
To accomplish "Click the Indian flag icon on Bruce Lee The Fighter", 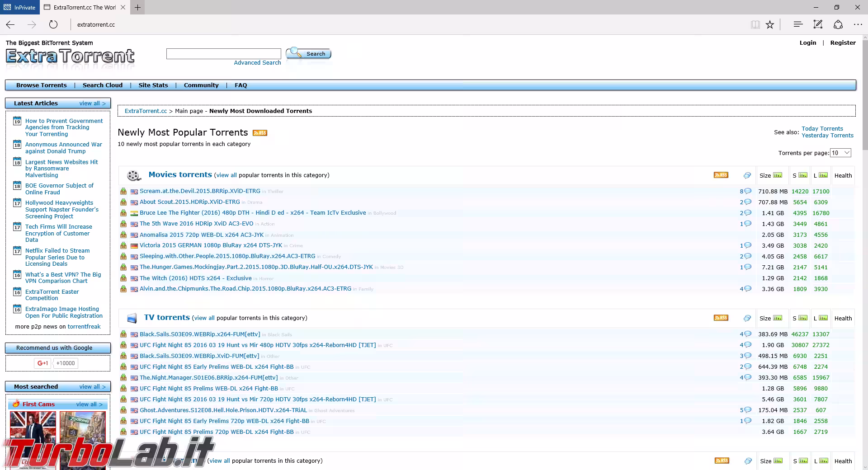I will [x=134, y=213].
